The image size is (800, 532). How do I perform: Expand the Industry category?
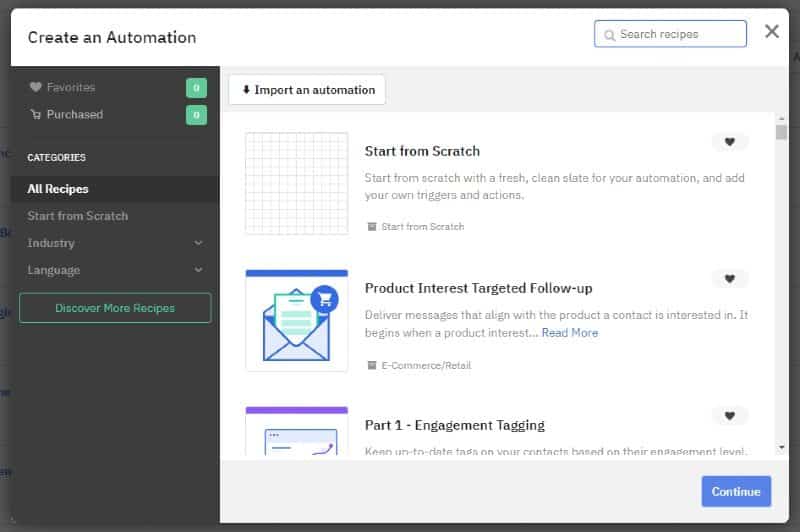(115, 243)
